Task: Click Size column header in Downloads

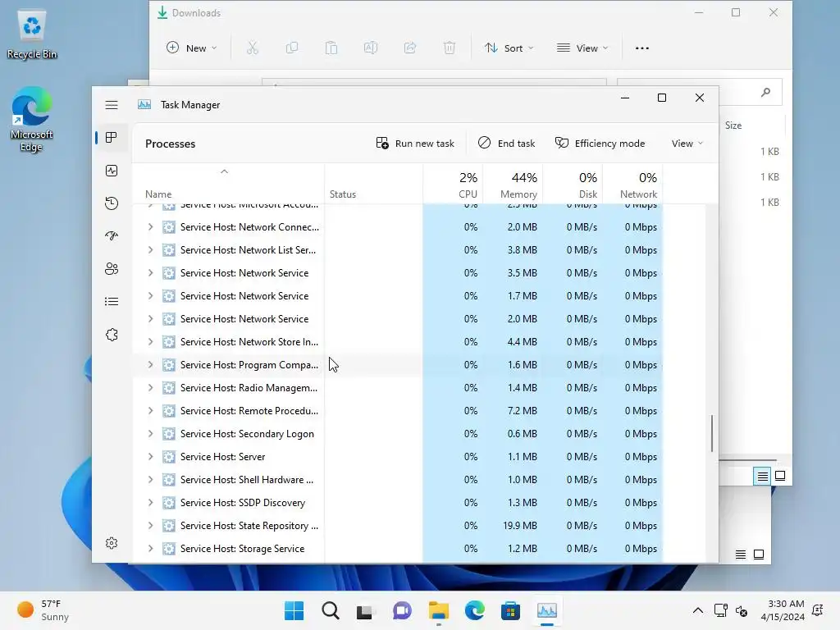Action: click(x=733, y=126)
